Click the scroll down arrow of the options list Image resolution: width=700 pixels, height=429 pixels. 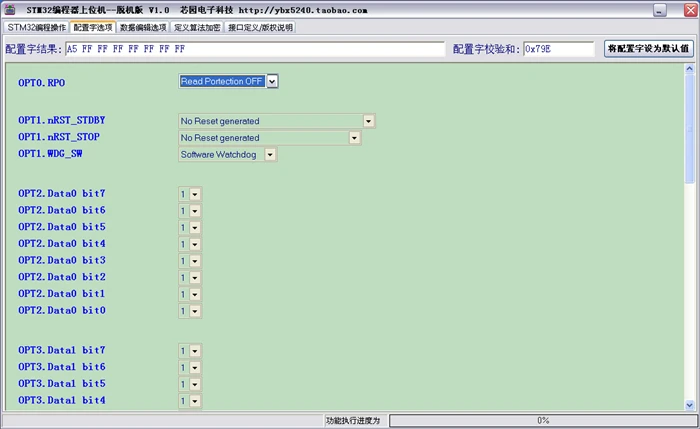pyautogui.click(x=690, y=402)
